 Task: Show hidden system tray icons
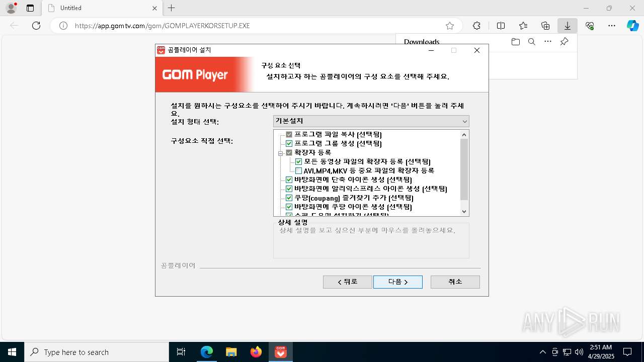[542, 352]
